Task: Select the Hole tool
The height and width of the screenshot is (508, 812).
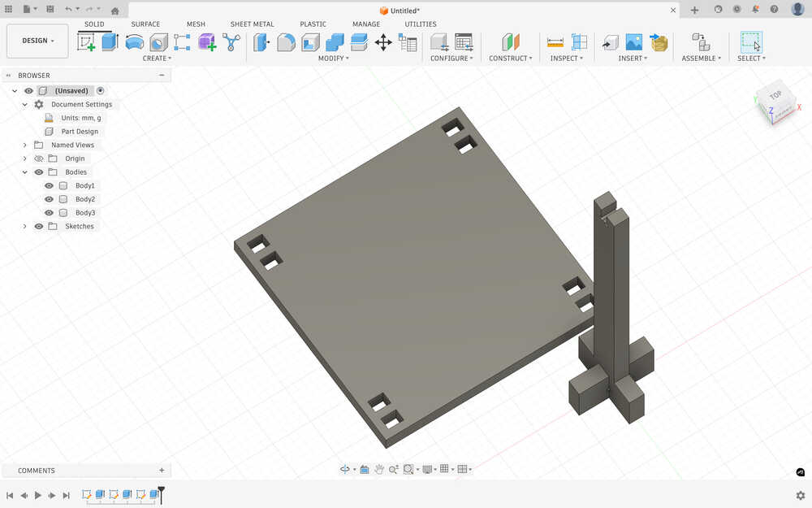Action: click(x=158, y=42)
